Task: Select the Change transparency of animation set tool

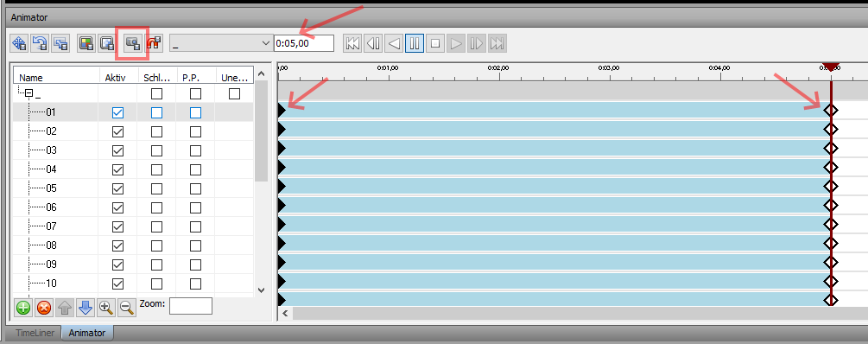Action: coord(106,43)
